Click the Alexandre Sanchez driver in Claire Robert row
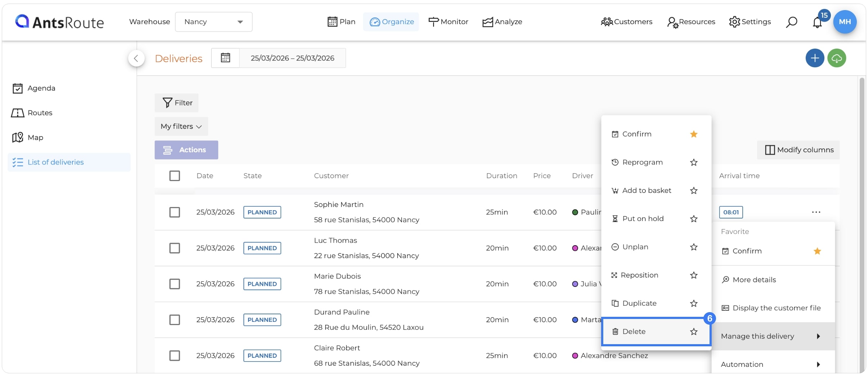868x378 pixels. 610,356
